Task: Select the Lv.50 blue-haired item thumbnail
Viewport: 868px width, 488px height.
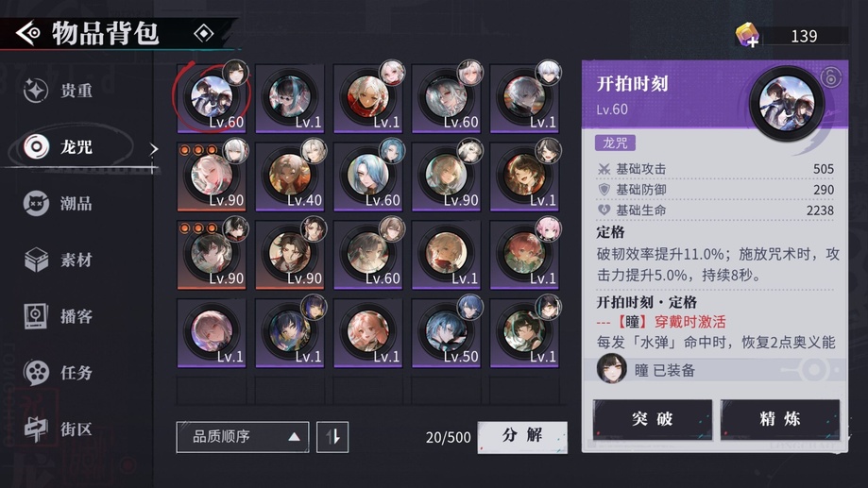Action: pyautogui.click(x=447, y=332)
